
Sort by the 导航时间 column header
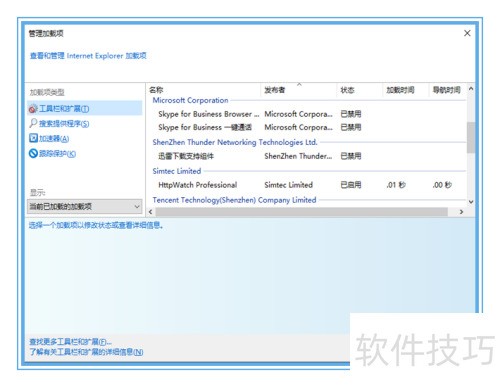447,90
